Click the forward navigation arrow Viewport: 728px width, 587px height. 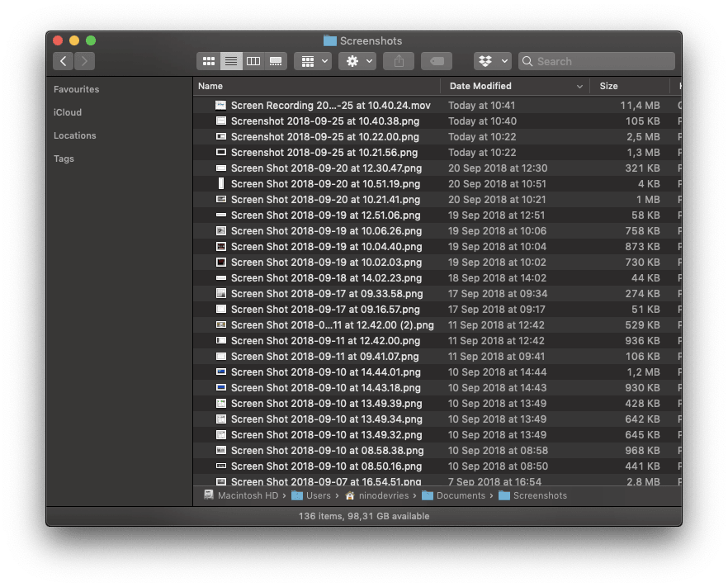pyautogui.click(x=83, y=60)
